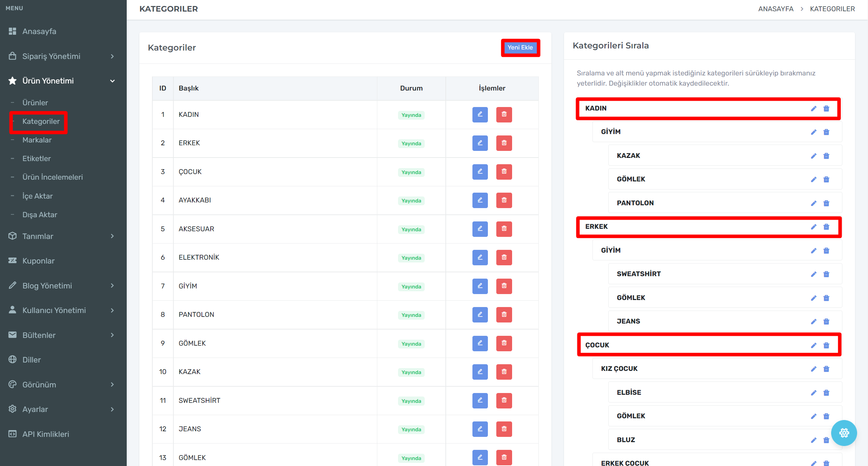Screen dimensions: 868x466
Task: Click trash icon beside PANTOLON in sort list
Action: [826, 203]
